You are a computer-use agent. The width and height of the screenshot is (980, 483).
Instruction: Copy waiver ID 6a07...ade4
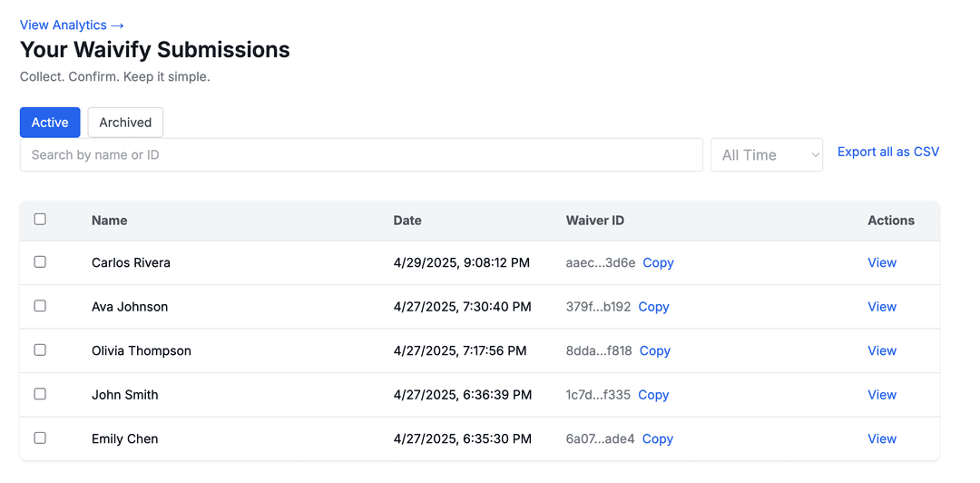(658, 439)
